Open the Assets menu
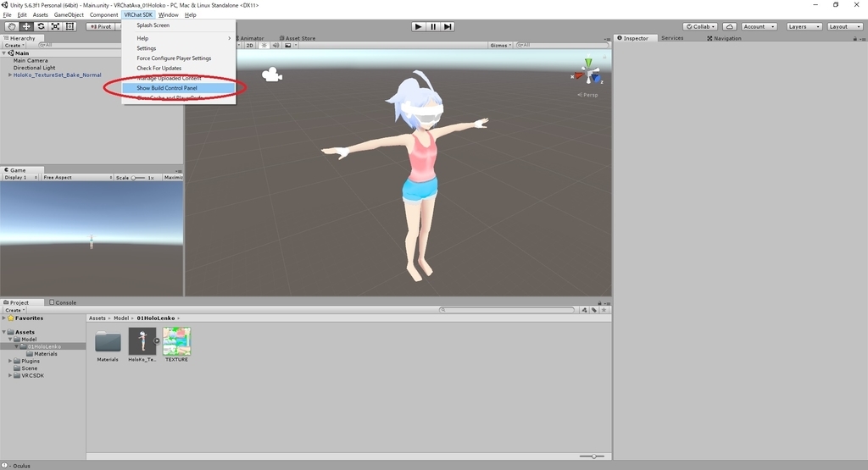The image size is (868, 470). coord(41,15)
